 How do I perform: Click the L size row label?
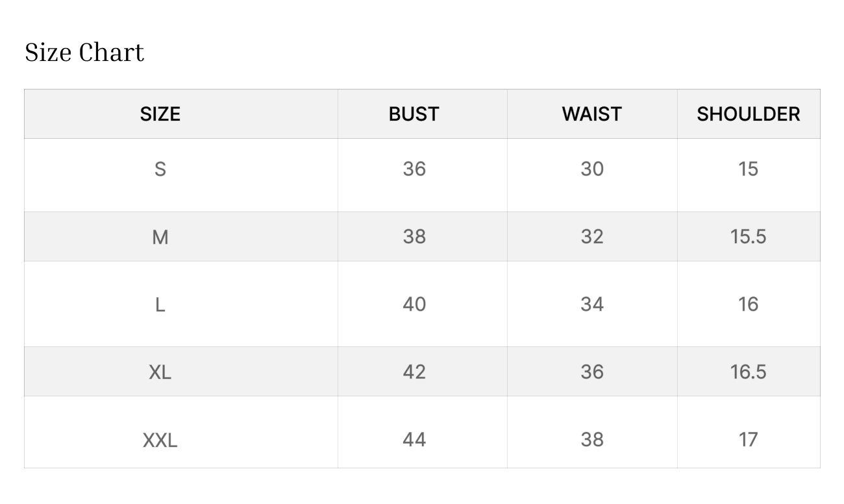pos(160,304)
